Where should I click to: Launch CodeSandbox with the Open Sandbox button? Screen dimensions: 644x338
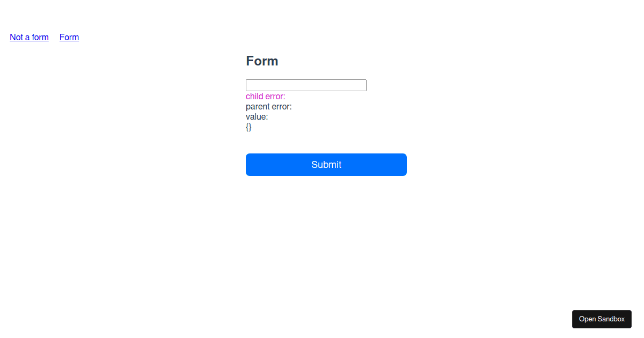pos(602,319)
